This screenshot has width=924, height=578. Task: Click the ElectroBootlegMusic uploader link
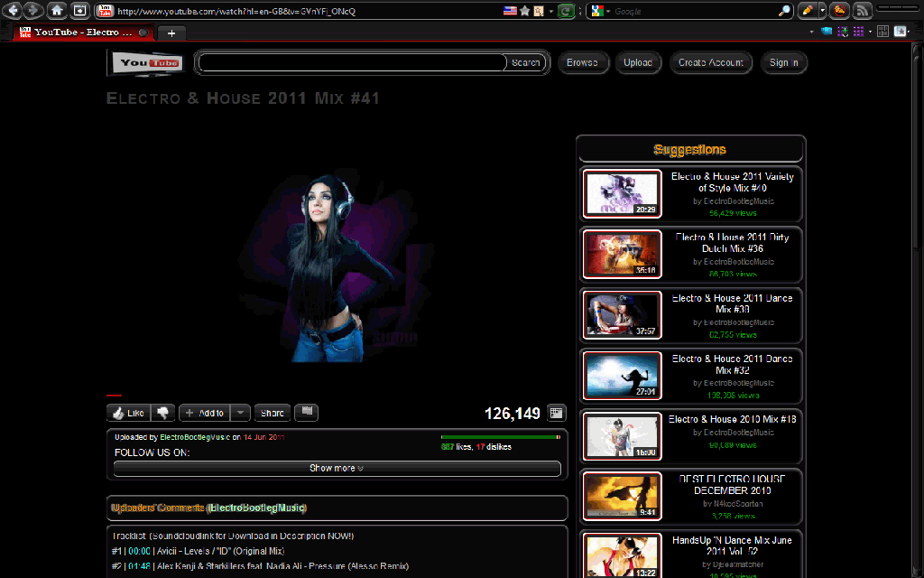coord(195,437)
